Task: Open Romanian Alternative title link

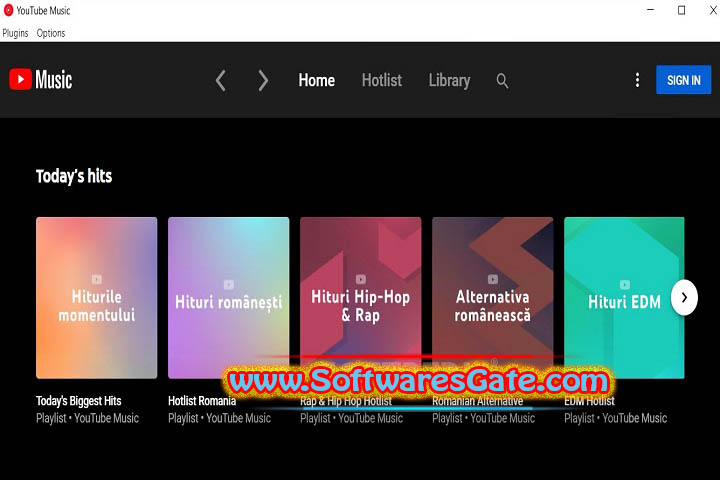Action: (478, 401)
